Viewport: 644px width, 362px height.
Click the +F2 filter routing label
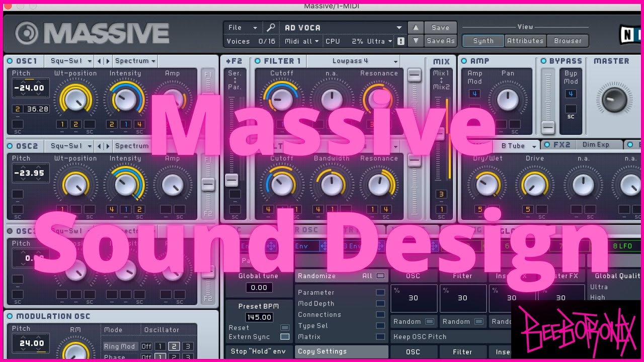(x=234, y=61)
